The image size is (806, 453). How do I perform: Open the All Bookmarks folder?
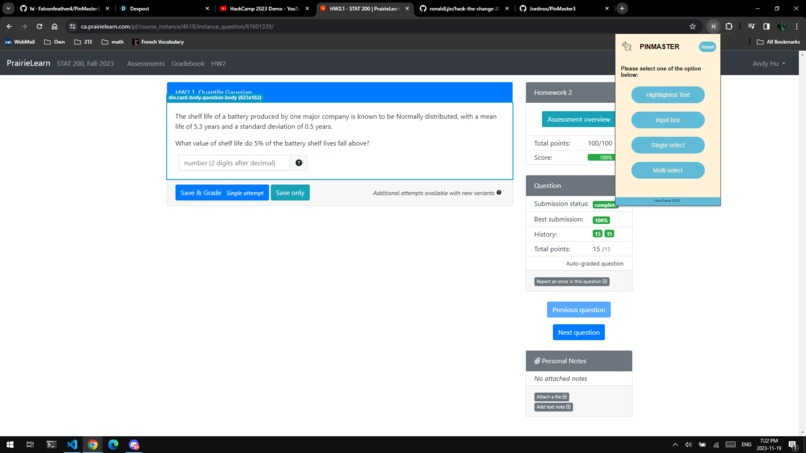(778, 42)
